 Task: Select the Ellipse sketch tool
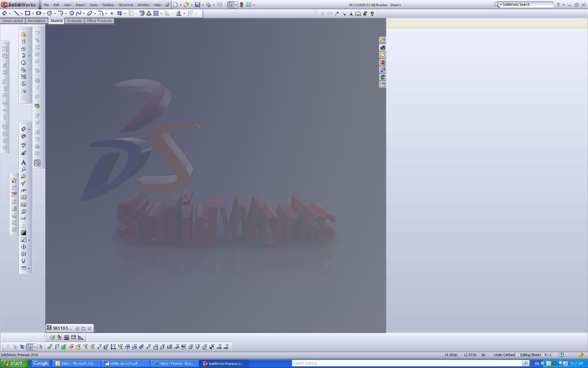coord(89,13)
